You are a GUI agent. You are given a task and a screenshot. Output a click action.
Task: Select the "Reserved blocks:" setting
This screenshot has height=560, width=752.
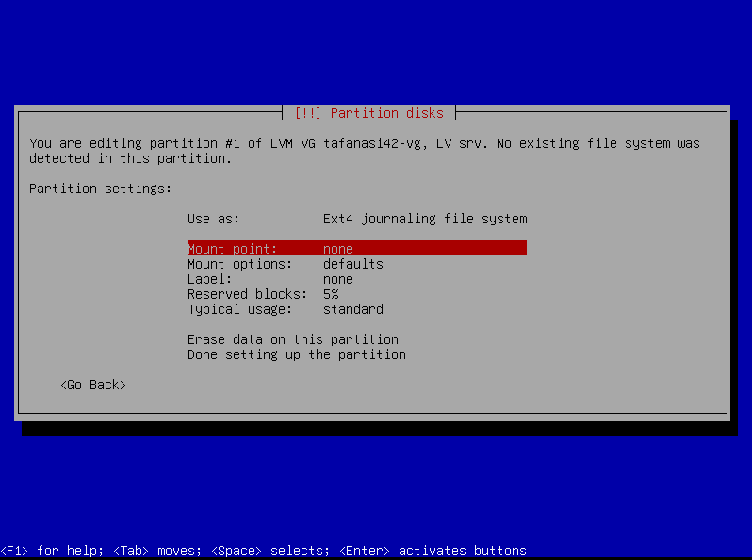pyautogui.click(x=247, y=294)
